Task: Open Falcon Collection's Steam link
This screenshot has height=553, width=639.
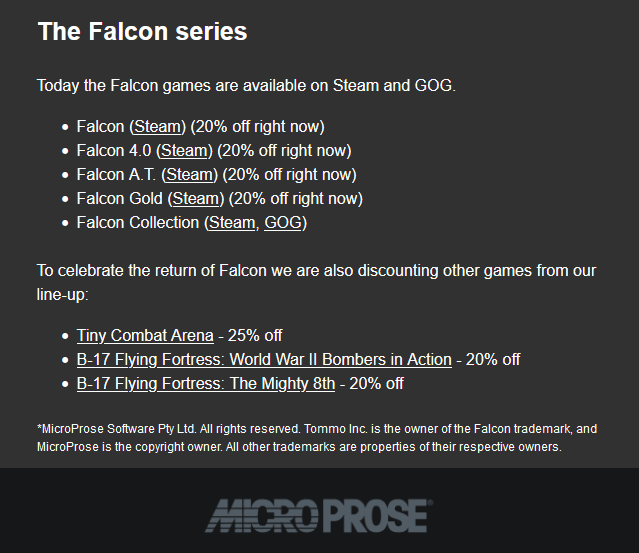Action: point(232,223)
